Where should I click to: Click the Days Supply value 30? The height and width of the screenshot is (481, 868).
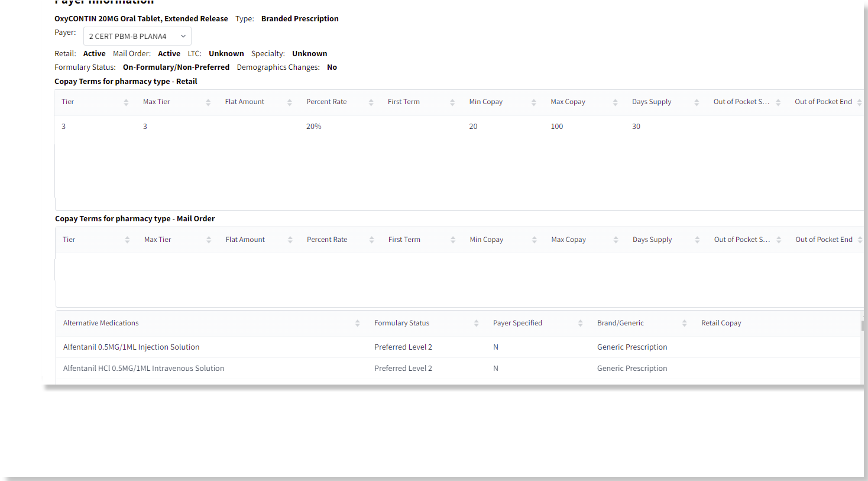pos(636,127)
